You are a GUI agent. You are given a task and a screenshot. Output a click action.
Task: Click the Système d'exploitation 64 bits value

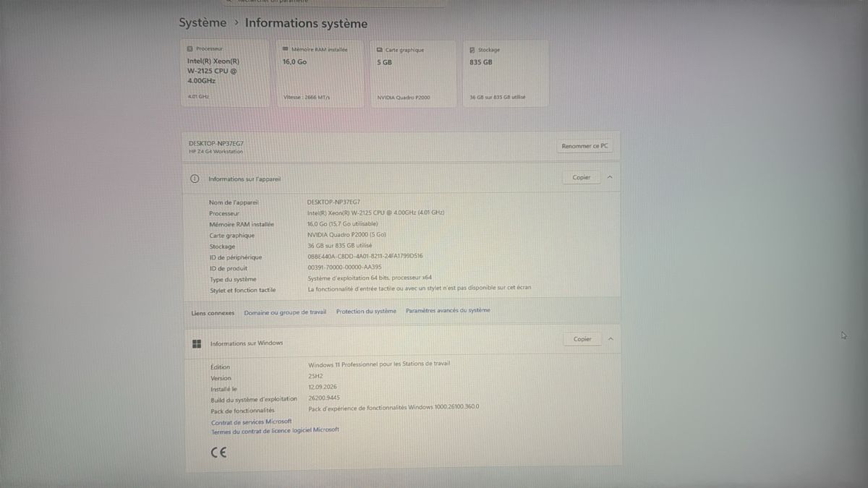click(370, 278)
